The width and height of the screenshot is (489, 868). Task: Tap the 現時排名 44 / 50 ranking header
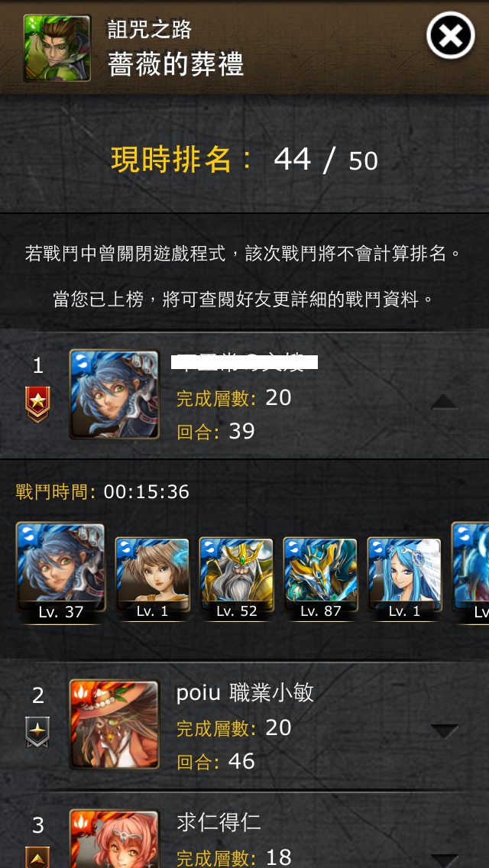coord(244,160)
